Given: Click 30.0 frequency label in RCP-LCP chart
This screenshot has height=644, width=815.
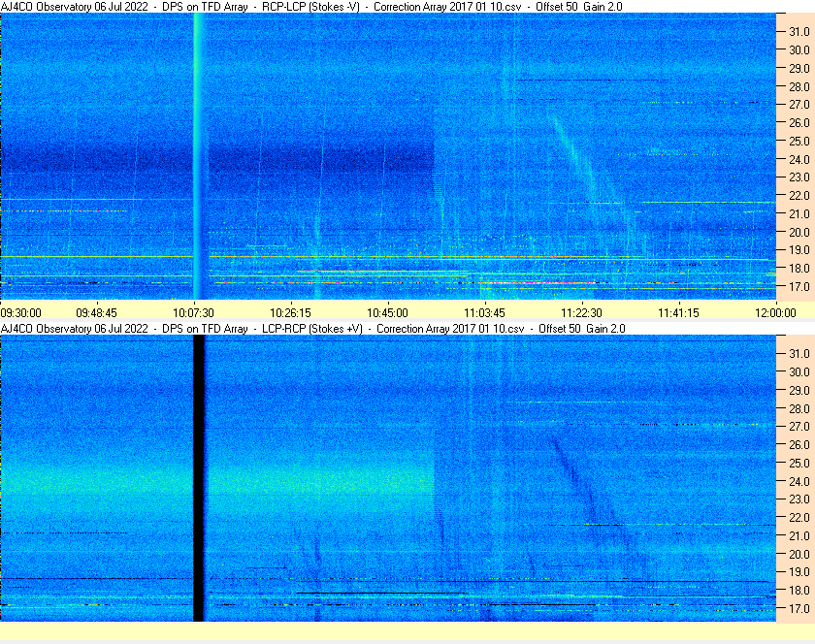Looking at the screenshot, I should pos(799,49).
